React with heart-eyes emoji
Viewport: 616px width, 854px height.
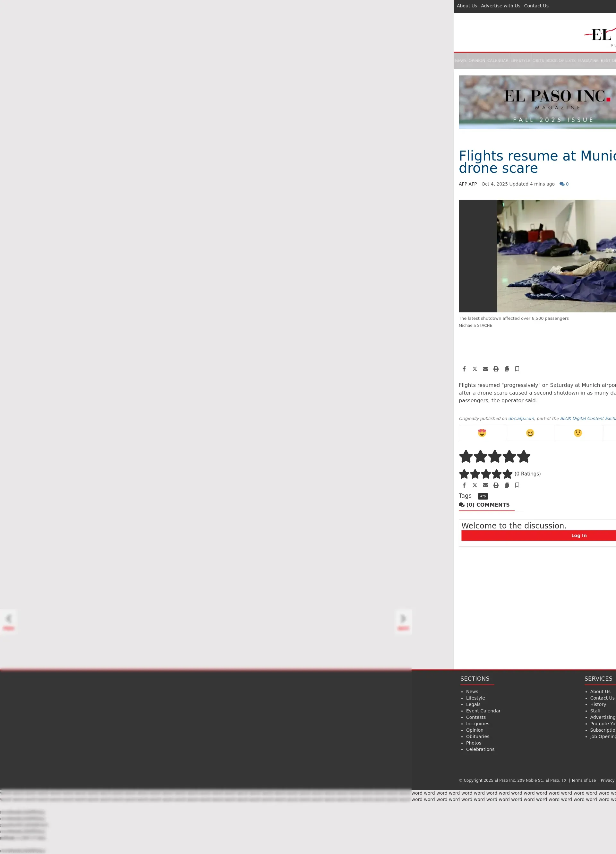(482, 433)
